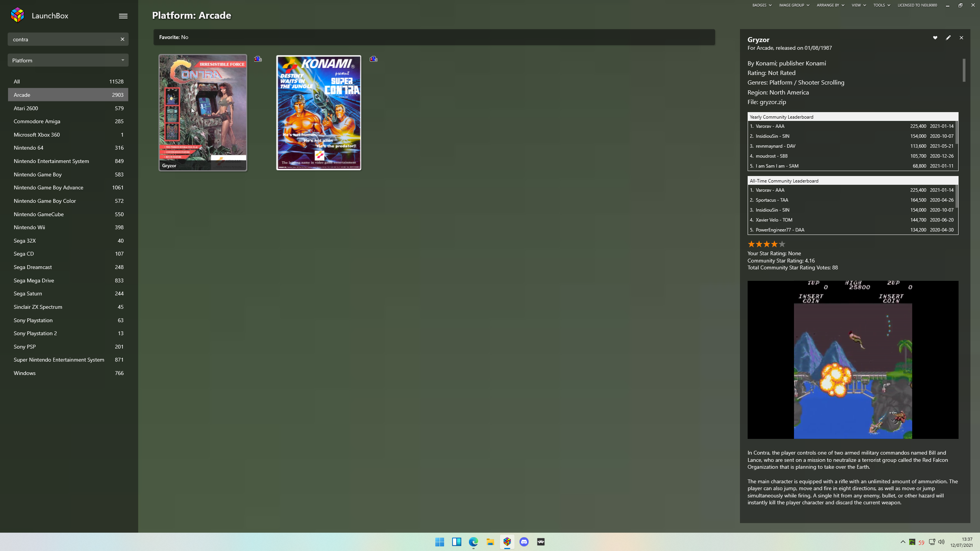Viewport: 980px width, 551px height.
Task: Select the Nintendo Game Boy Advance platform
Action: (68, 187)
